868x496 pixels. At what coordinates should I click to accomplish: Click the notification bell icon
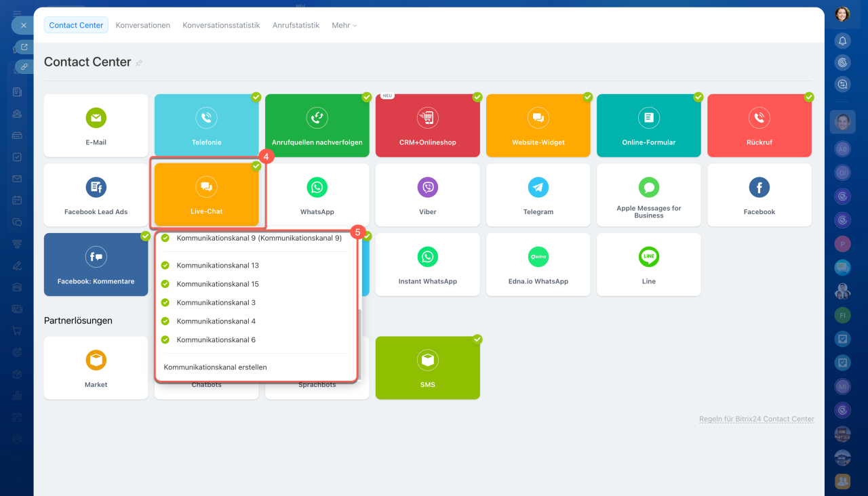[842, 41]
